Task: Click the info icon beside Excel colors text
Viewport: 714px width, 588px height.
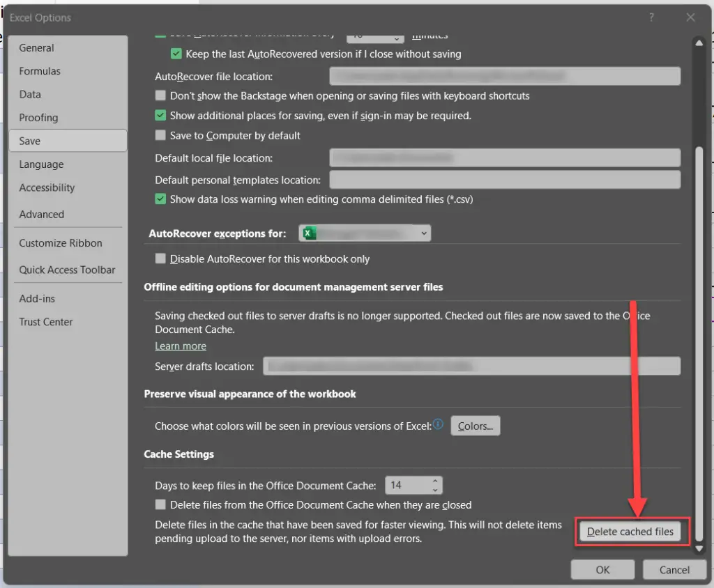Action: (x=438, y=424)
